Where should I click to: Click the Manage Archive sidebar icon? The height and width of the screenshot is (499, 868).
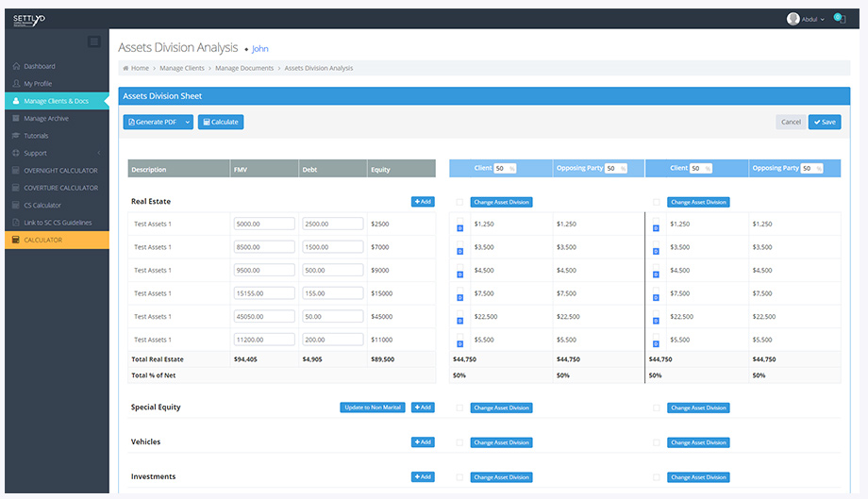click(x=16, y=119)
